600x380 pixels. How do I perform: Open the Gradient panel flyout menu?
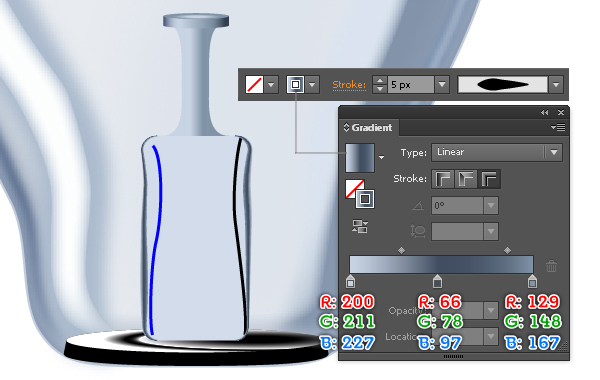pyautogui.click(x=558, y=127)
